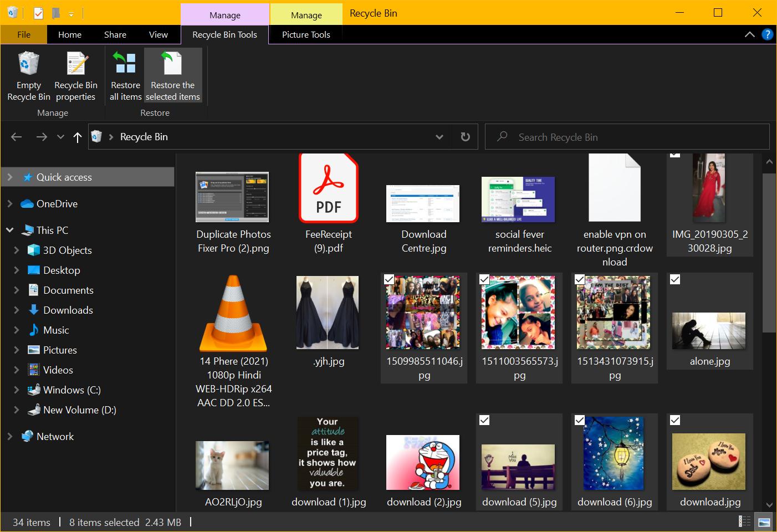
Task: Click Restore the selected items
Action: coord(173,75)
